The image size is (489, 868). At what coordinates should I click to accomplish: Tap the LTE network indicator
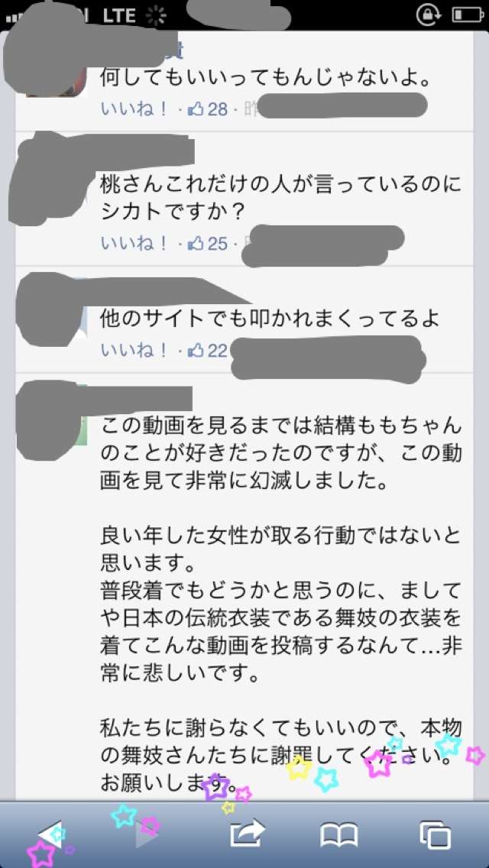[119, 15]
